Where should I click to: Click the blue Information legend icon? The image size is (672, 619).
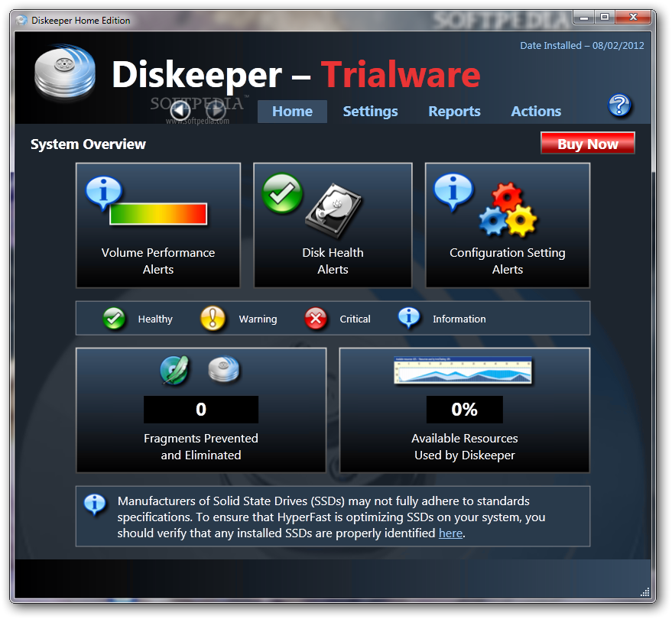409,318
